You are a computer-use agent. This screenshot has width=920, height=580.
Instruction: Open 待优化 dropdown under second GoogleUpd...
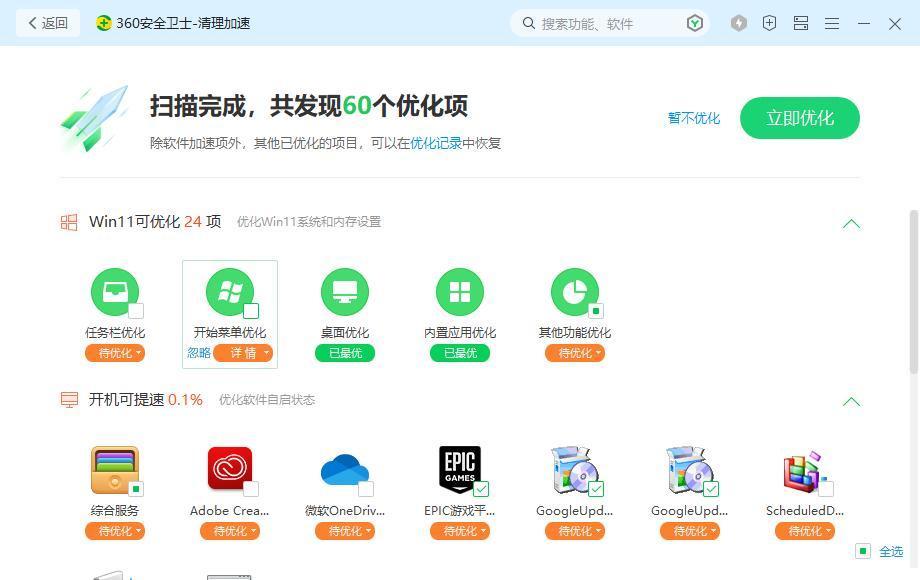[690, 531]
